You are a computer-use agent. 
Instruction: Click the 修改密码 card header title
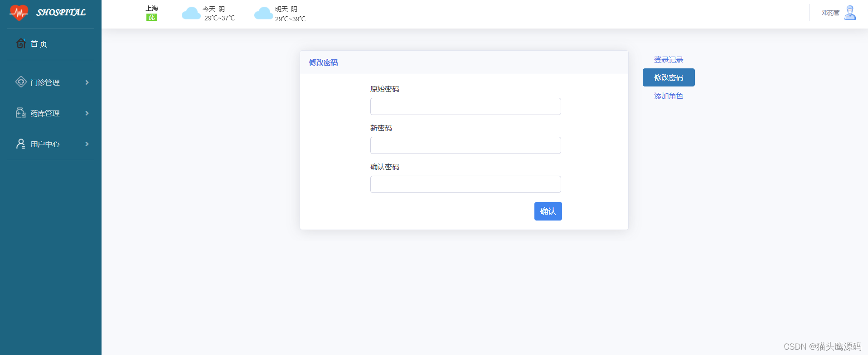pyautogui.click(x=323, y=62)
